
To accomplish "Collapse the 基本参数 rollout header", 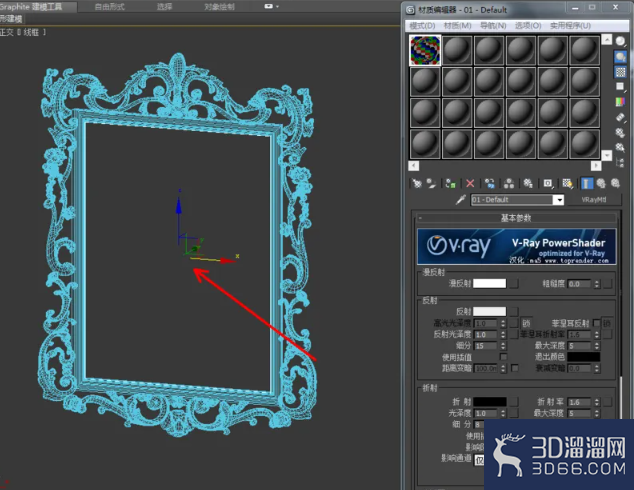I will coord(516,218).
